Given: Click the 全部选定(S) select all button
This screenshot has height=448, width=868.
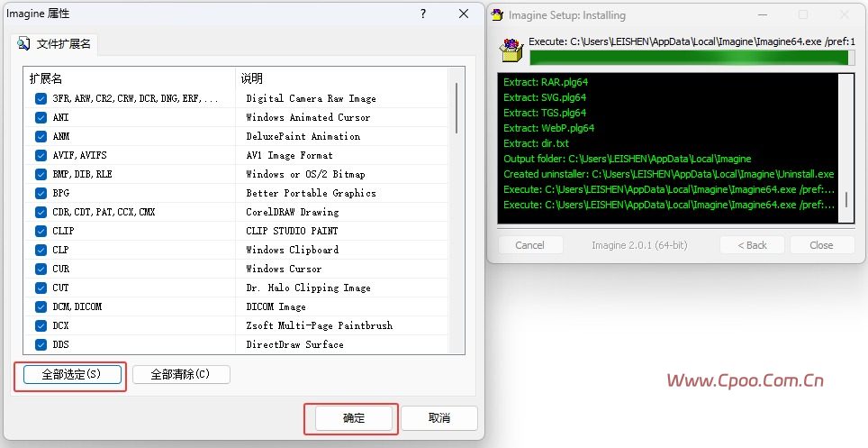Looking at the screenshot, I should 72,374.
